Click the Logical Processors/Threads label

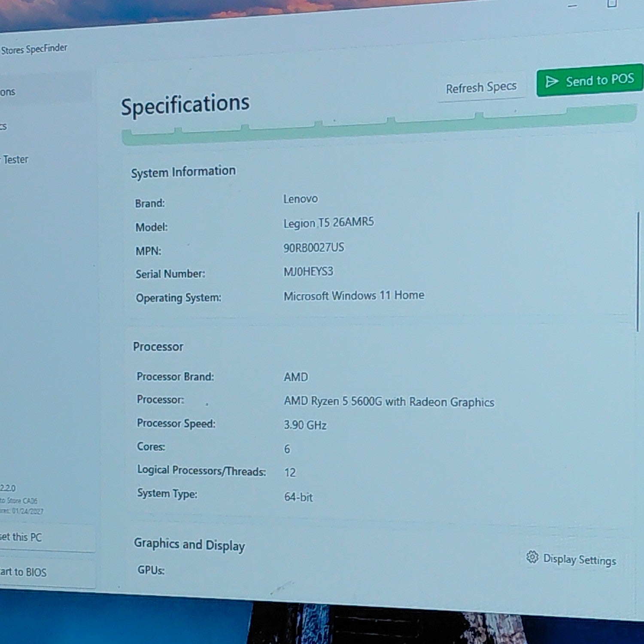202,471
